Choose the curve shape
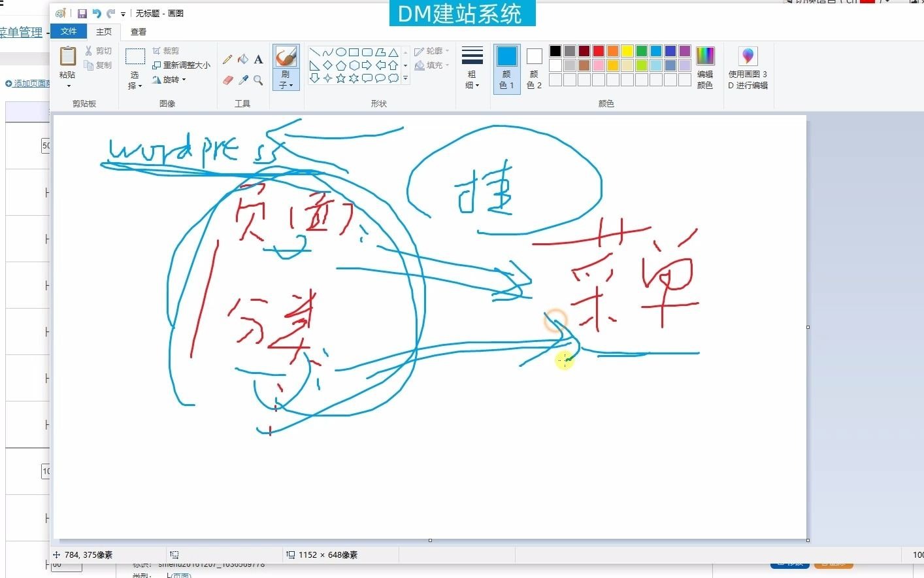924x578 pixels. click(x=327, y=52)
